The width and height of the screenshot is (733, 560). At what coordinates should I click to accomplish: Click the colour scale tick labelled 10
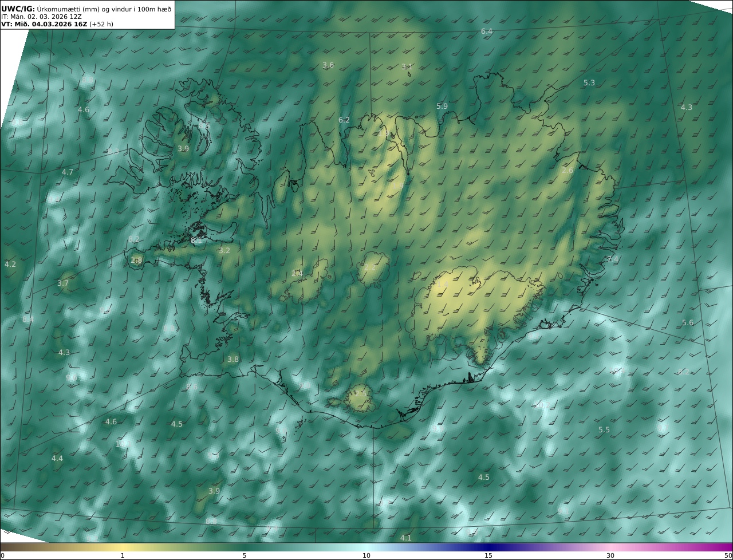click(366, 555)
